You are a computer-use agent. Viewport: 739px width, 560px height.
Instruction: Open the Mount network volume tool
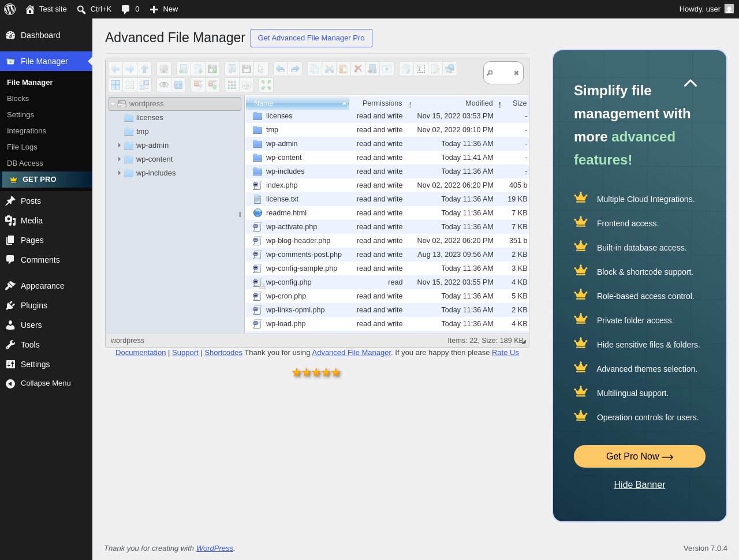point(164,69)
